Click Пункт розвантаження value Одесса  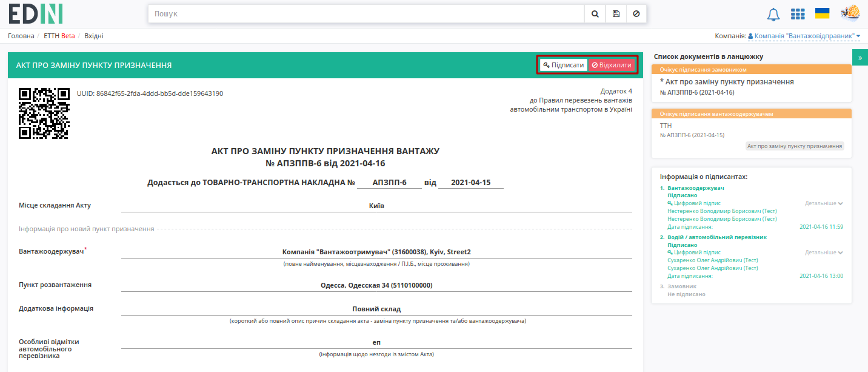click(x=376, y=285)
